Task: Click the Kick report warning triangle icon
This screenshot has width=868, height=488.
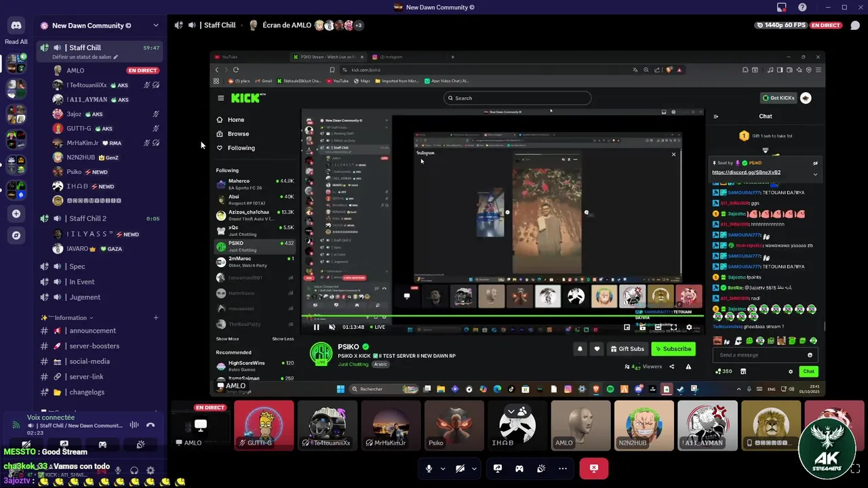Action: [x=688, y=367]
